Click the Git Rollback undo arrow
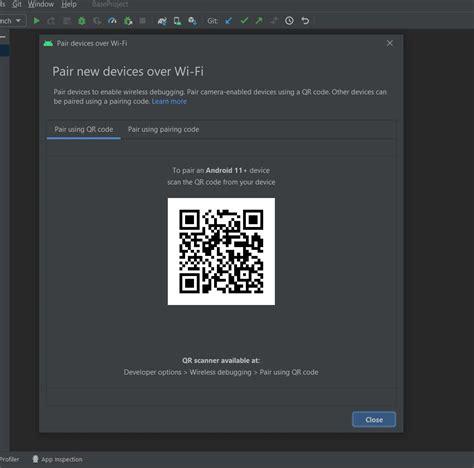The height and width of the screenshot is (468, 474). [305, 21]
